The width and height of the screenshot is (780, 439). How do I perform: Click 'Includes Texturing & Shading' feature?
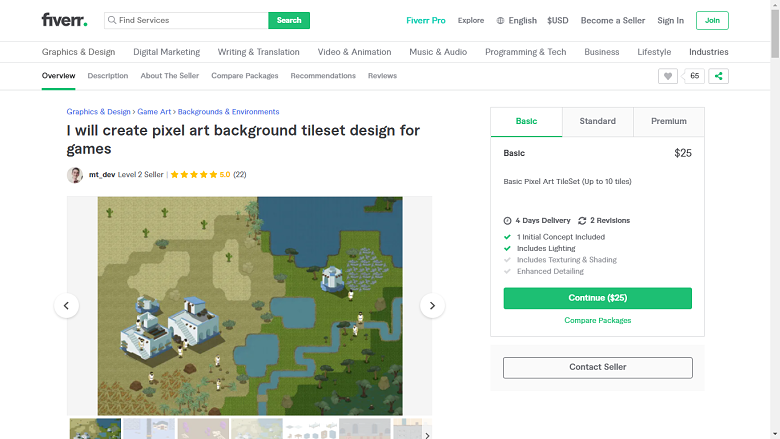pyautogui.click(x=567, y=260)
